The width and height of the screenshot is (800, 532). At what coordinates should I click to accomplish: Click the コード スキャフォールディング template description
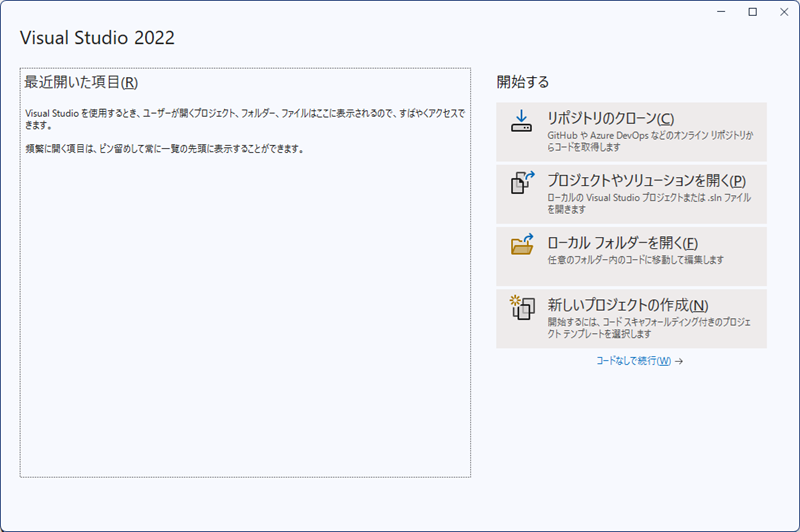(x=649, y=328)
